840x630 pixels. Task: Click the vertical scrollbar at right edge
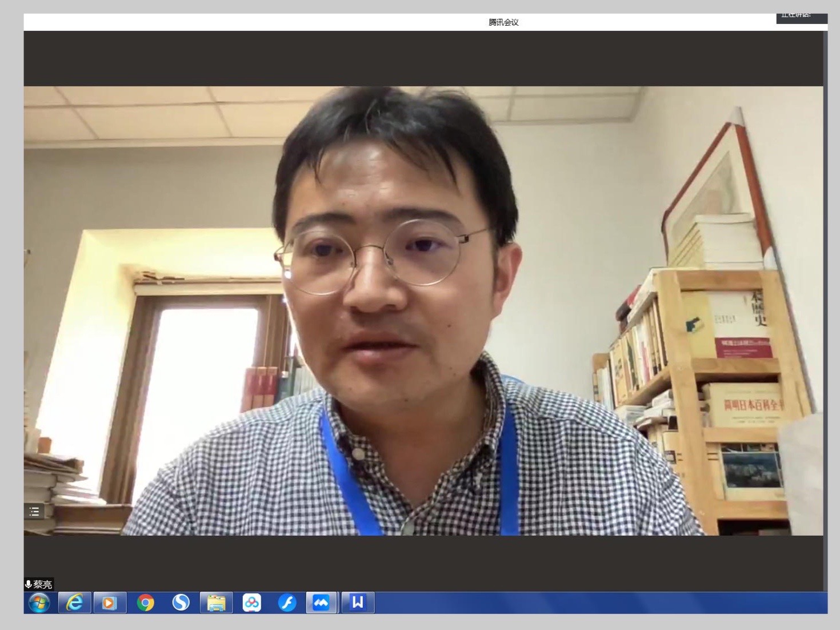coord(825,286)
